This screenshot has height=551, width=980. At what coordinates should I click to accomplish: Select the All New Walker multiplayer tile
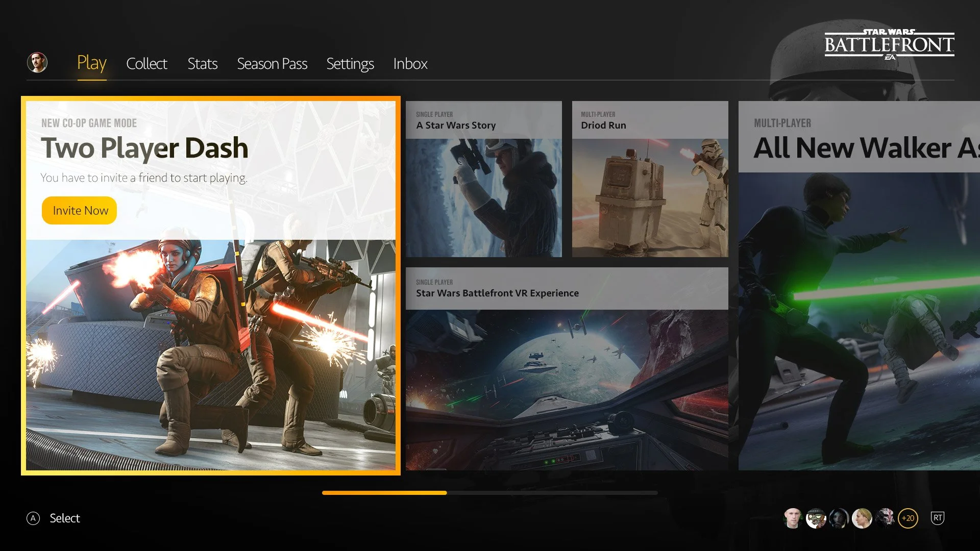point(859,286)
